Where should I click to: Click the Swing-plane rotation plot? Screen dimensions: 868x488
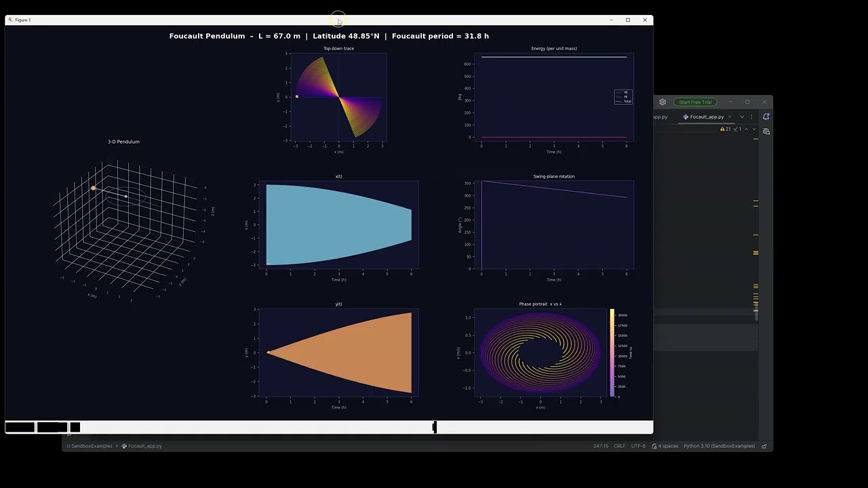click(x=554, y=224)
